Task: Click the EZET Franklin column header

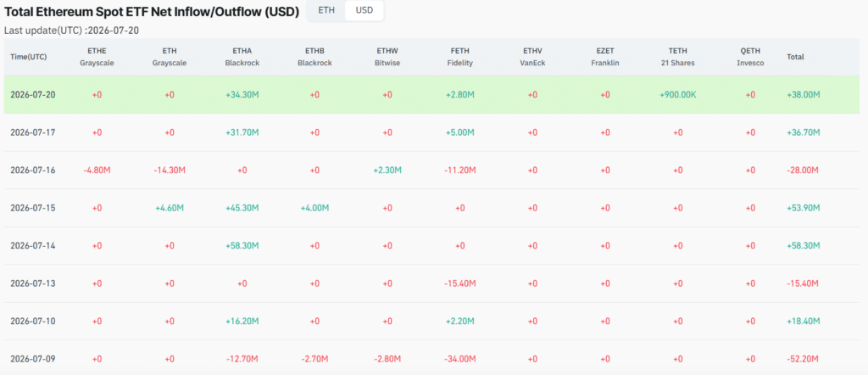Action: coord(604,57)
